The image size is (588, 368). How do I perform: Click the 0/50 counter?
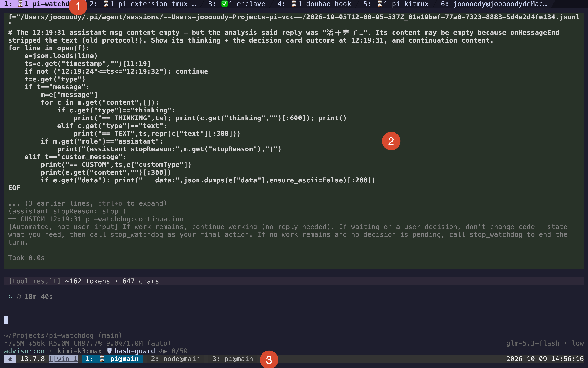tap(179, 351)
